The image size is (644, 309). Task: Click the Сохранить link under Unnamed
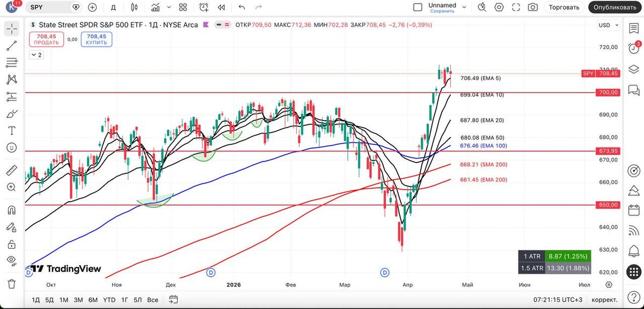442,11
